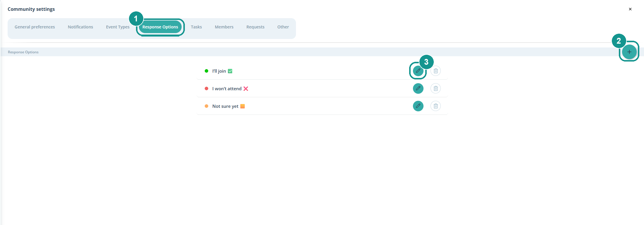Image resolution: width=644 pixels, height=225 pixels.
Task: Edit the "Not sure yet" response option
Action: tap(418, 106)
